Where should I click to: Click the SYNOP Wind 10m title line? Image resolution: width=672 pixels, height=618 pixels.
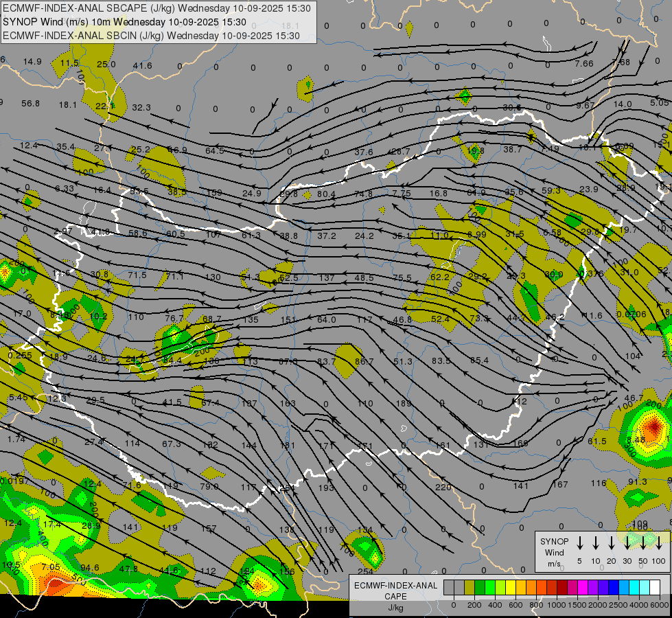click(x=124, y=22)
